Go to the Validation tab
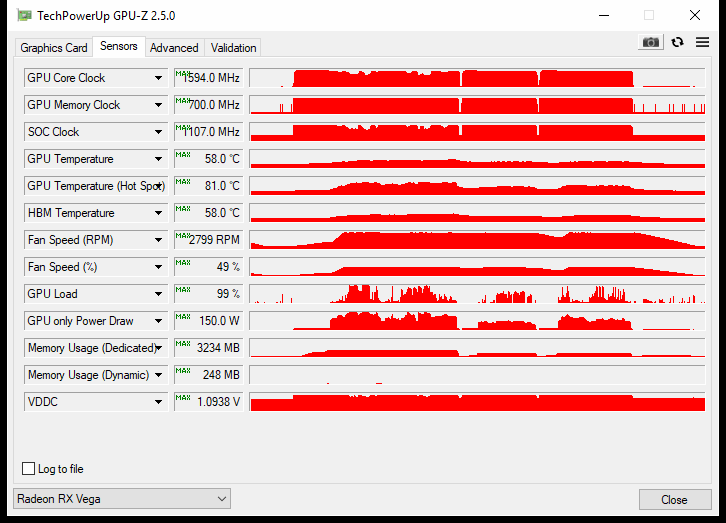This screenshot has width=726, height=523. click(233, 48)
